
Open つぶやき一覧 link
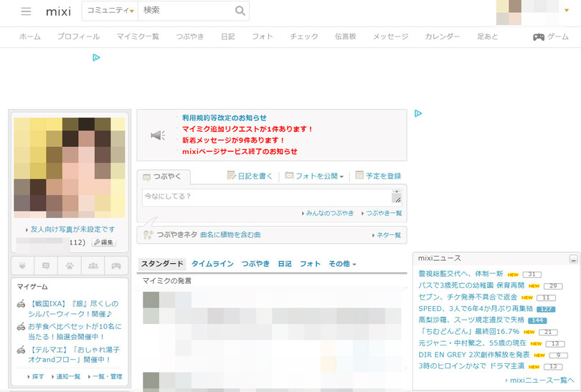(384, 214)
